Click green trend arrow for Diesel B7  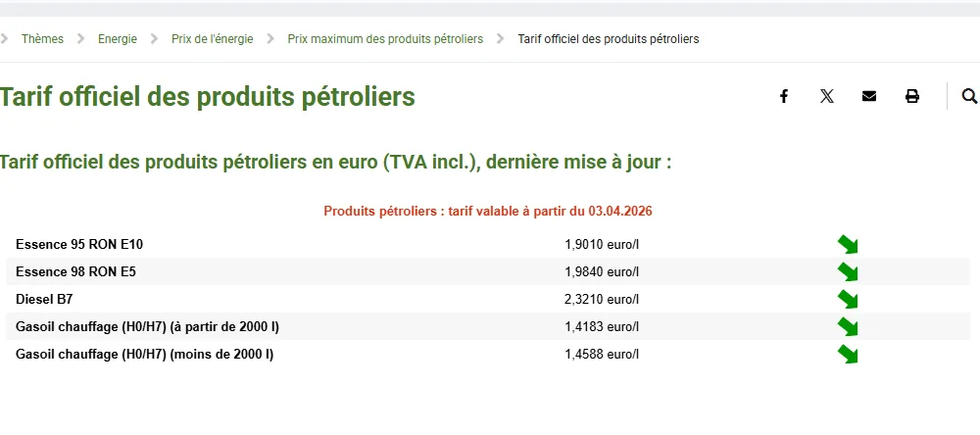pos(848,299)
